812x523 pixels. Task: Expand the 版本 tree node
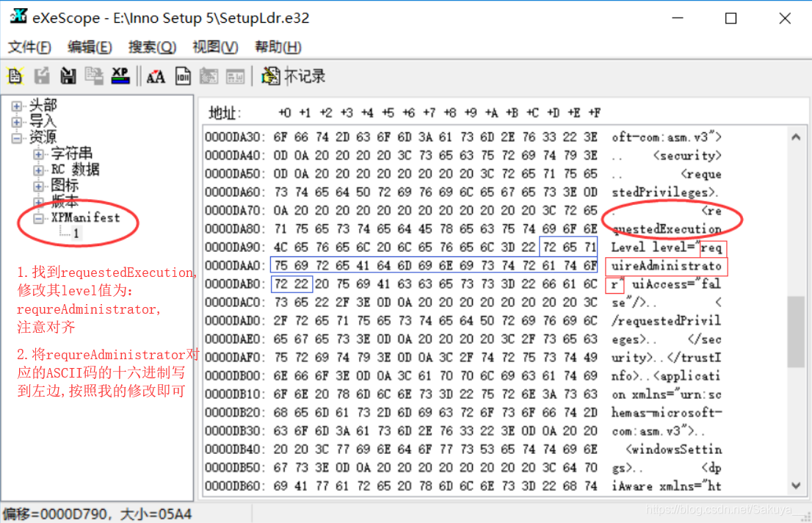[38, 201]
